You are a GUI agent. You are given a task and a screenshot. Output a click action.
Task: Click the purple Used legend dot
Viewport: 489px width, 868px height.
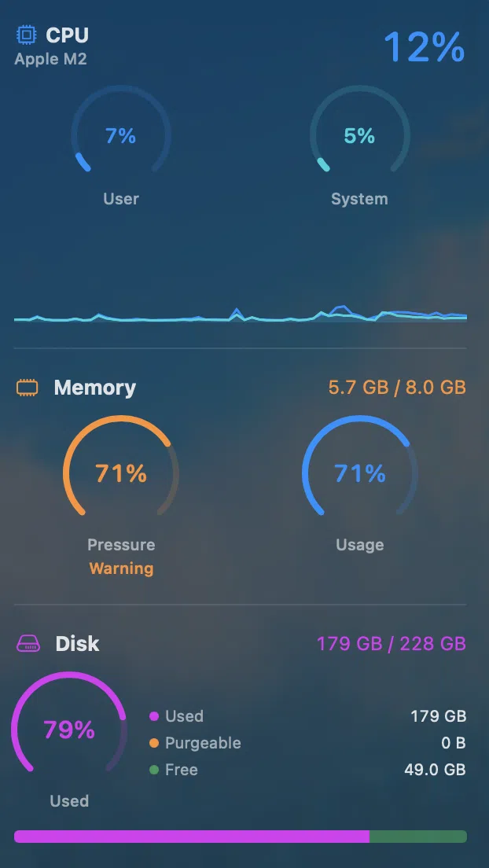pyautogui.click(x=154, y=716)
